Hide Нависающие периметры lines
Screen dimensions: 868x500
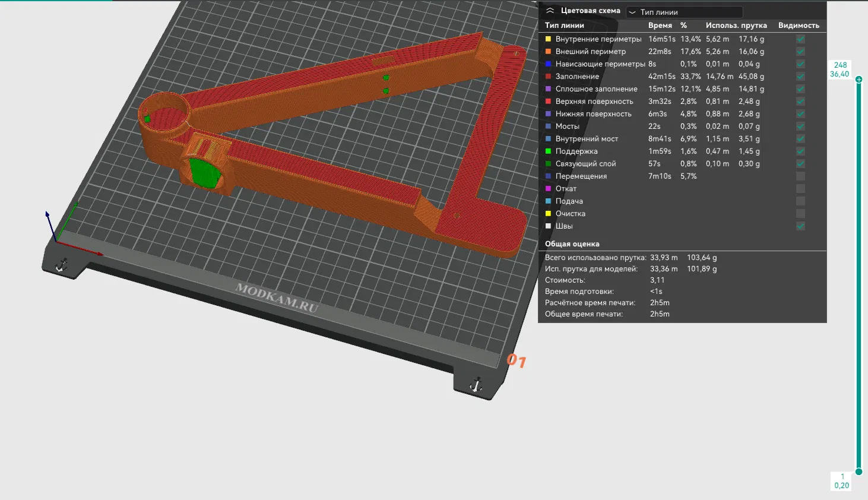[x=801, y=64]
